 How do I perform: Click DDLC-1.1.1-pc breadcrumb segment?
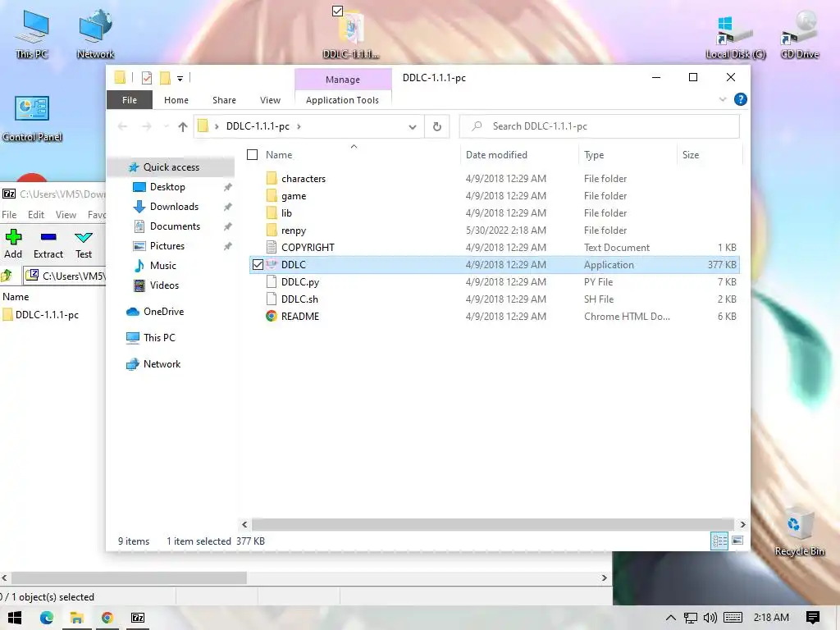(258, 126)
